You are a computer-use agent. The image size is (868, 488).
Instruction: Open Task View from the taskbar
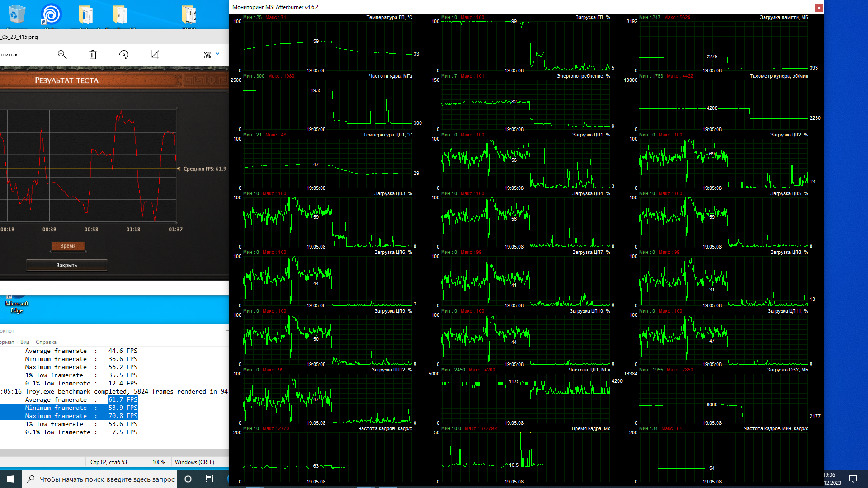209,479
